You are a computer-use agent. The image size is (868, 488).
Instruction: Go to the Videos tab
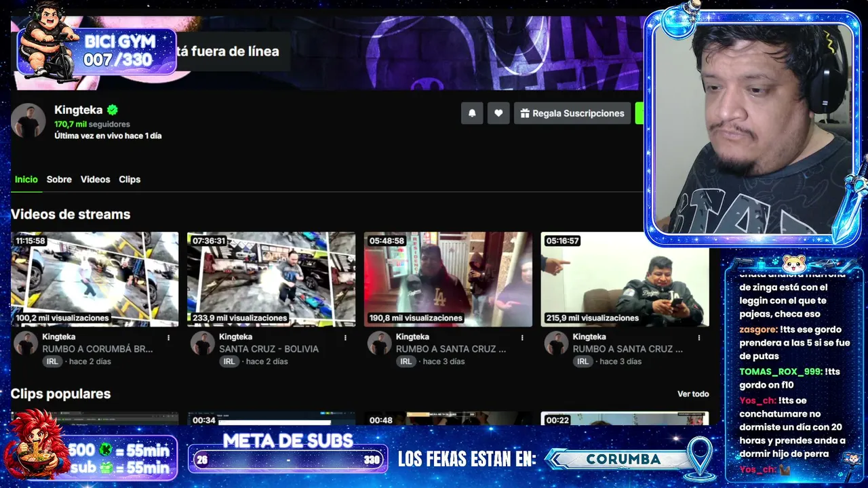tap(95, 180)
